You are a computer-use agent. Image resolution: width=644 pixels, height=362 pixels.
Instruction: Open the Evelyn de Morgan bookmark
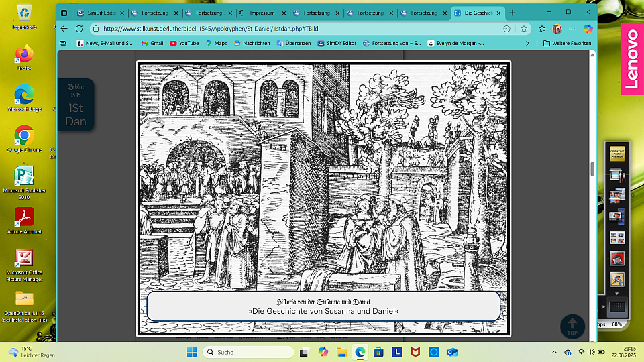pyautogui.click(x=456, y=43)
